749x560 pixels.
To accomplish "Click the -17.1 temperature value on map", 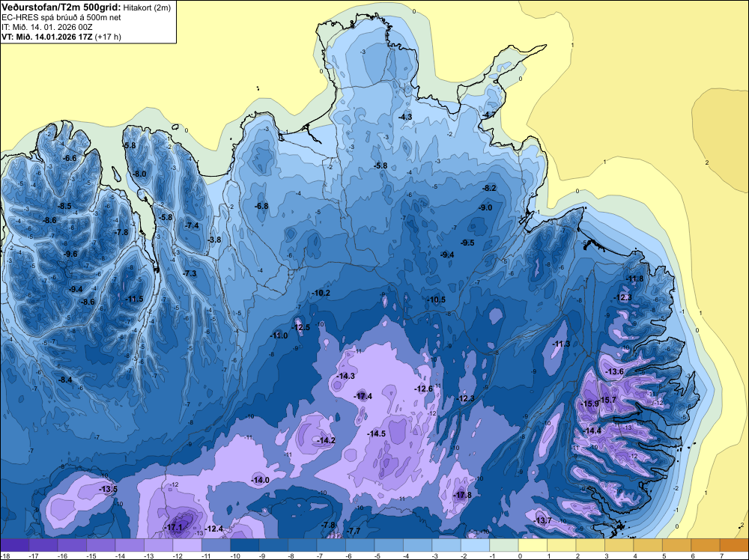I will coord(173,528).
